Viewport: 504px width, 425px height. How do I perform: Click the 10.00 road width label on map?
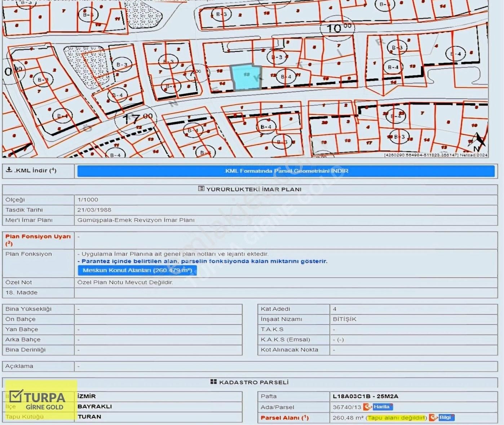(x=339, y=28)
